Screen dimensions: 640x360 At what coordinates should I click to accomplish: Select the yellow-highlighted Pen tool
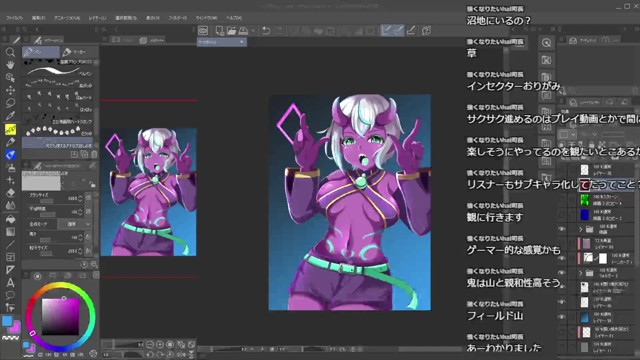(10, 129)
